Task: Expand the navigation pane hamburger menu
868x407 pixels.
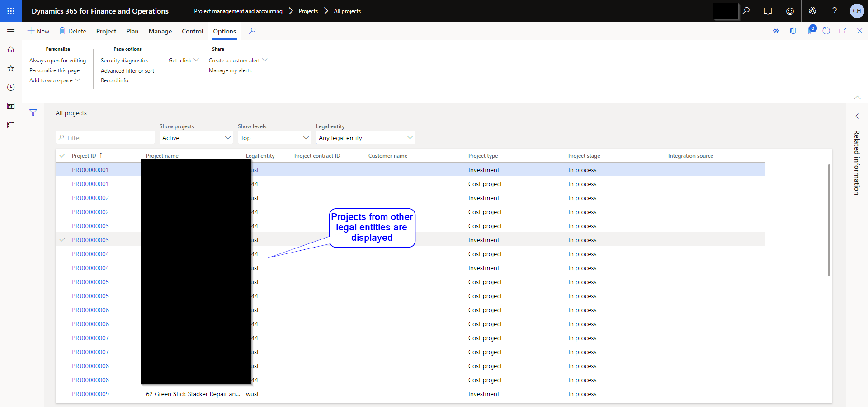Action: [x=11, y=31]
